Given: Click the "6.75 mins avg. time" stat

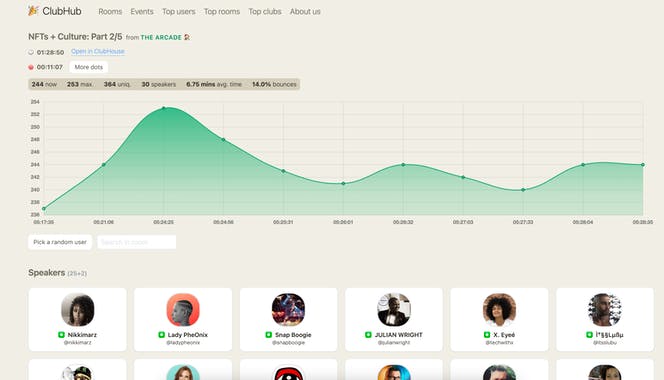Looking at the screenshot, I should coord(214,84).
